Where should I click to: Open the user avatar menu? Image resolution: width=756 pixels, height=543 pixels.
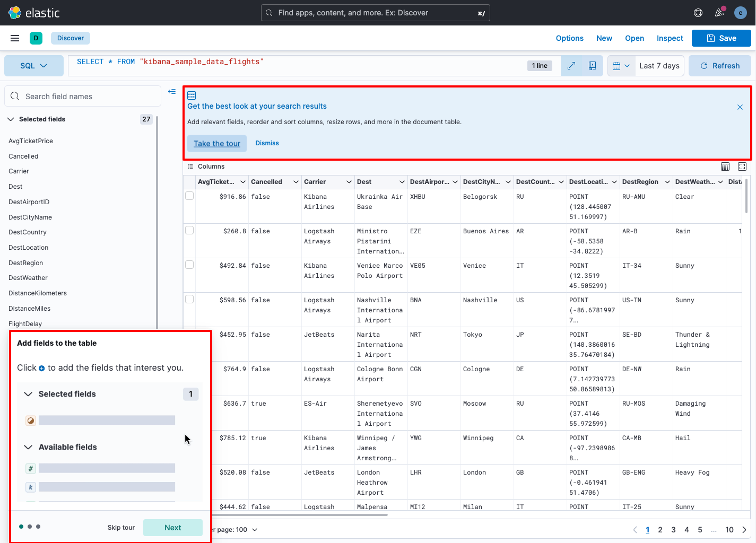pos(741,13)
